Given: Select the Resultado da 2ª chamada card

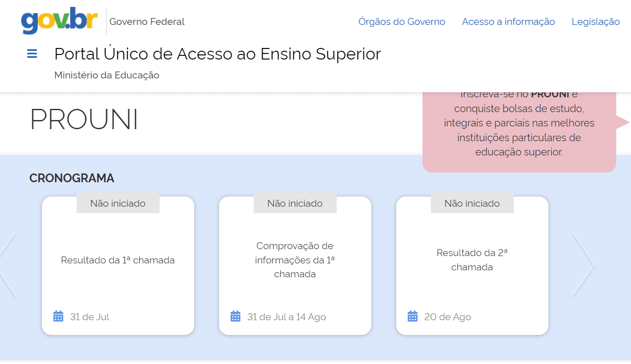Looking at the screenshot, I should pyautogui.click(x=472, y=266).
